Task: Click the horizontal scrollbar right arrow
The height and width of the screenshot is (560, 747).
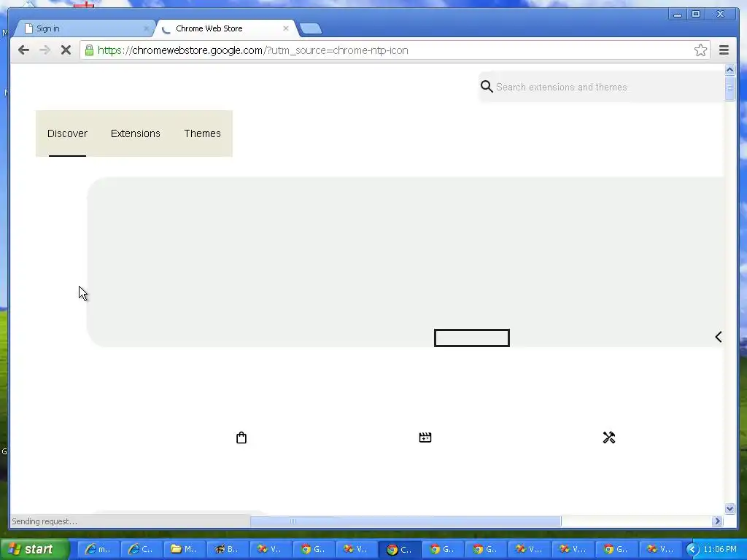Action: pos(718,521)
